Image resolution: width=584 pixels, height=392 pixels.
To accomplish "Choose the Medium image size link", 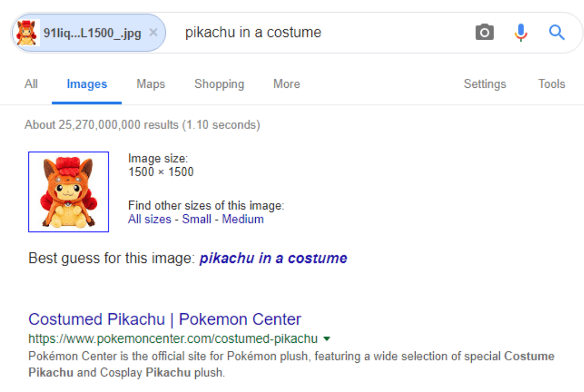I will tap(242, 219).
